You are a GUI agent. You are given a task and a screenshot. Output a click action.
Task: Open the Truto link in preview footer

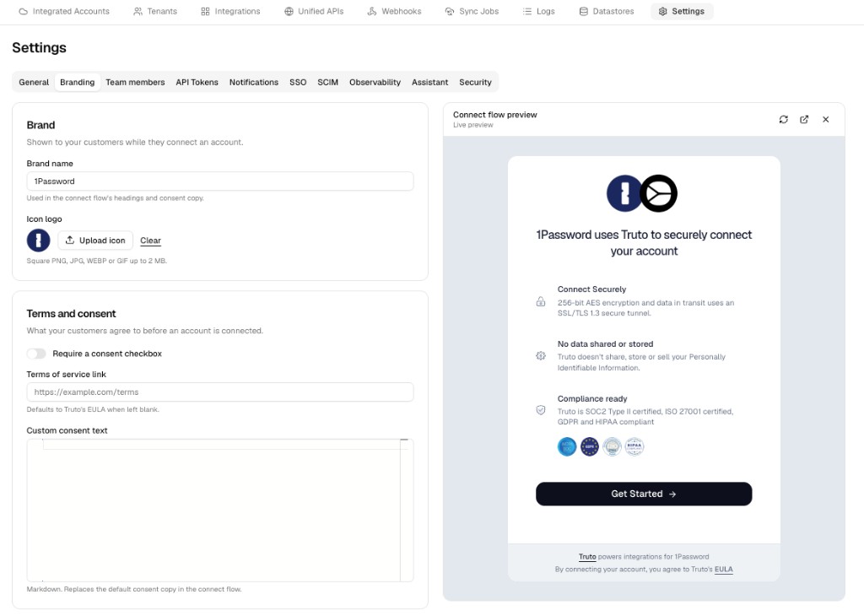tap(587, 556)
